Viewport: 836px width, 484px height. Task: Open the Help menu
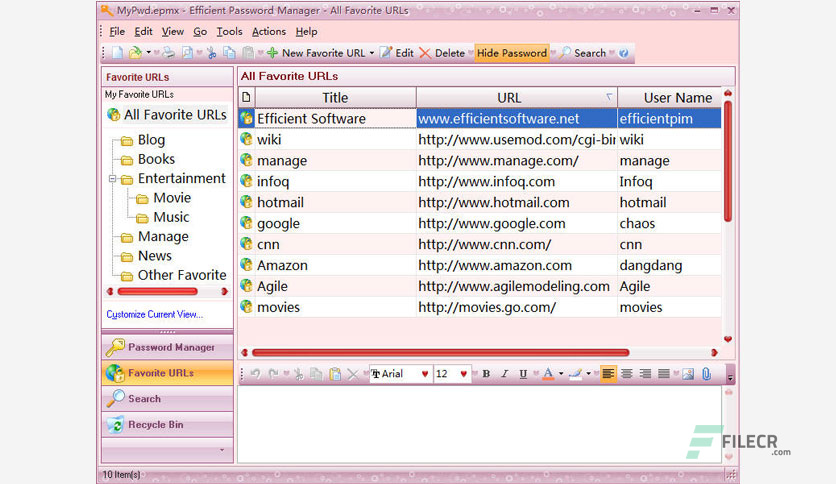point(306,31)
